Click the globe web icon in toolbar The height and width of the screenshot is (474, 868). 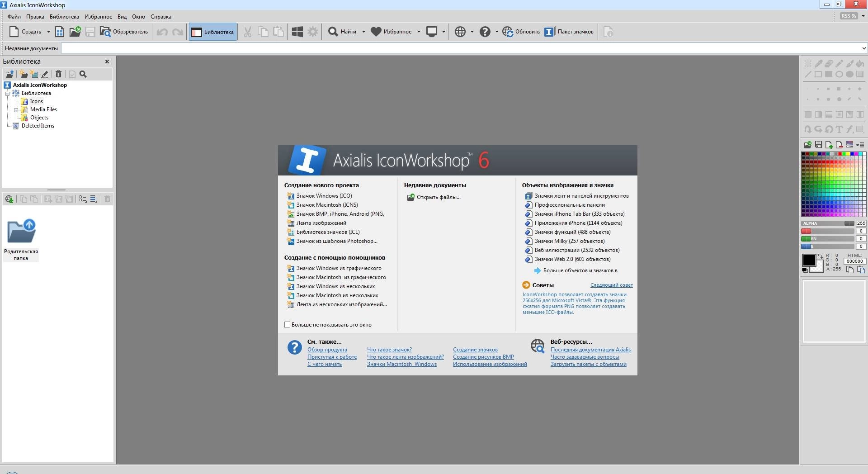460,32
